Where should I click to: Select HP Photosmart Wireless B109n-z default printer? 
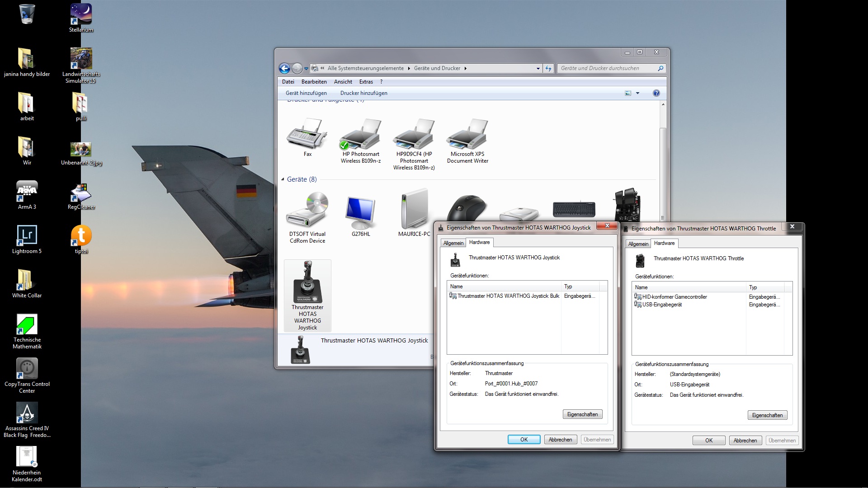pos(361,141)
